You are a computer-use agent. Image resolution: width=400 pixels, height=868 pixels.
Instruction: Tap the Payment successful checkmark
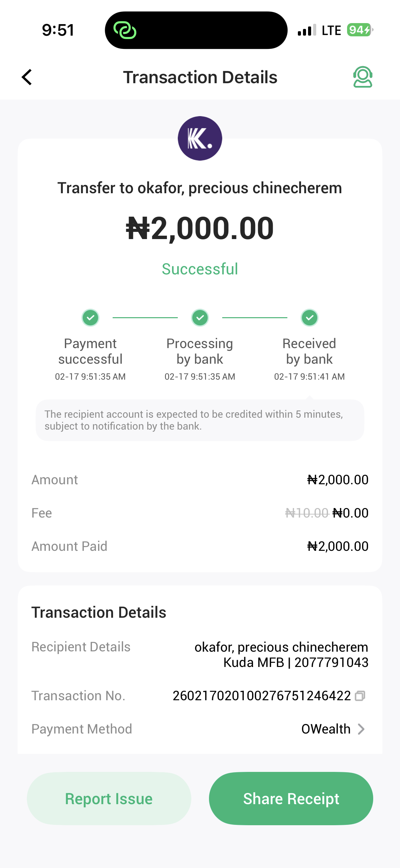90,318
